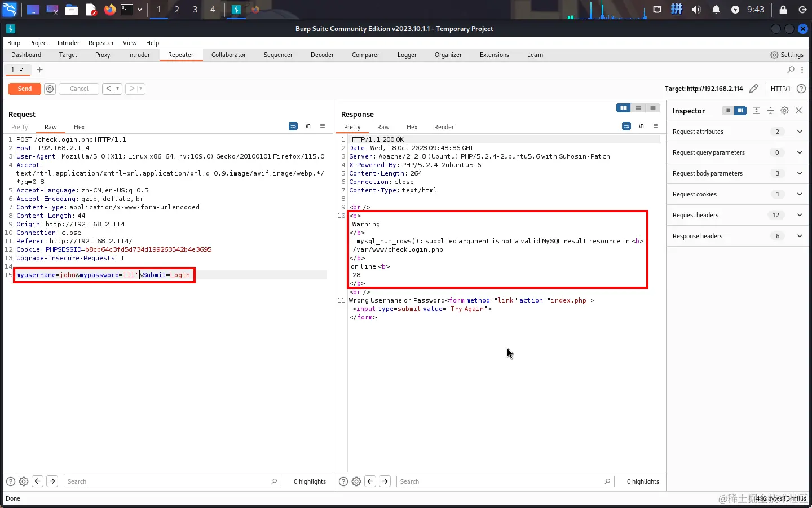Switch to the Decoder tab
812x508 pixels.
(322, 55)
